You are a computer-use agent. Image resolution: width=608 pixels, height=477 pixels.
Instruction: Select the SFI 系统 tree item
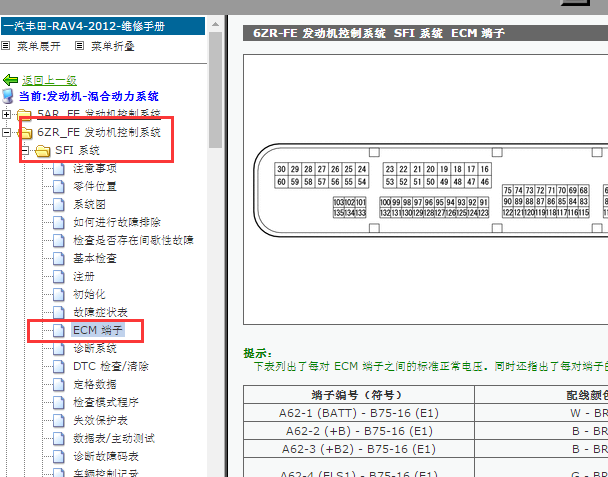(x=77, y=150)
